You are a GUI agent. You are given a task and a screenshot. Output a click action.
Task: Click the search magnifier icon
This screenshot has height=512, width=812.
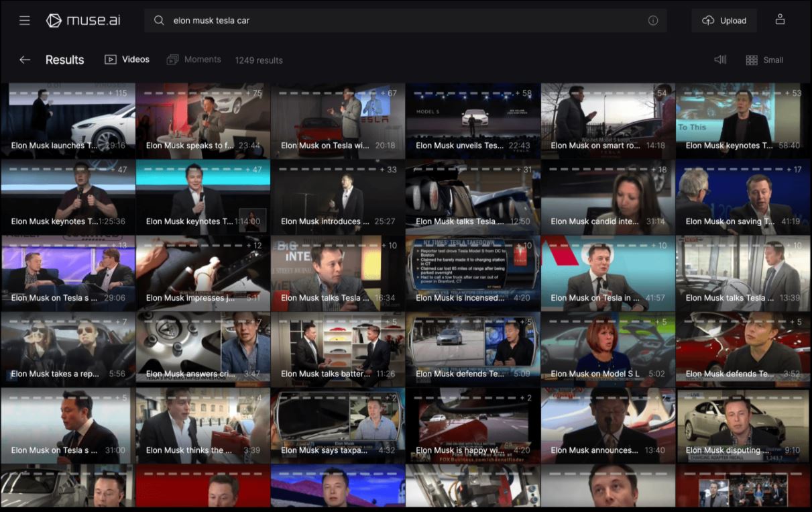(159, 20)
